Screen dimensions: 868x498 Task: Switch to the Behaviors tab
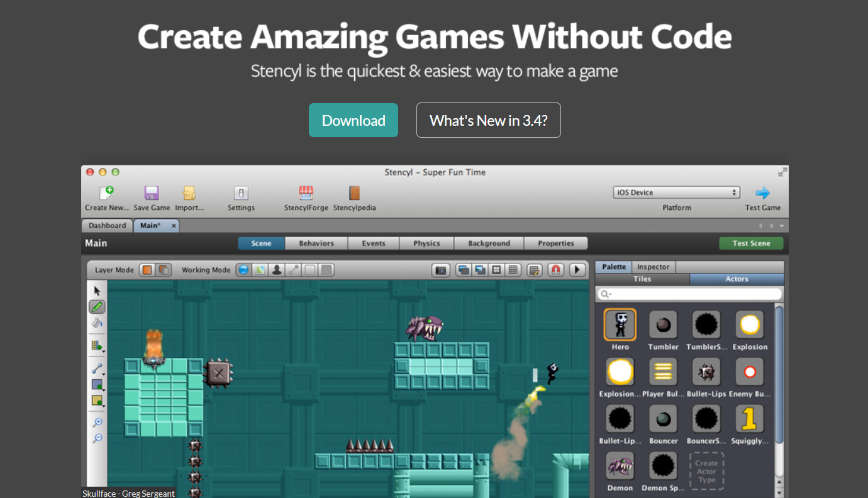click(x=316, y=243)
